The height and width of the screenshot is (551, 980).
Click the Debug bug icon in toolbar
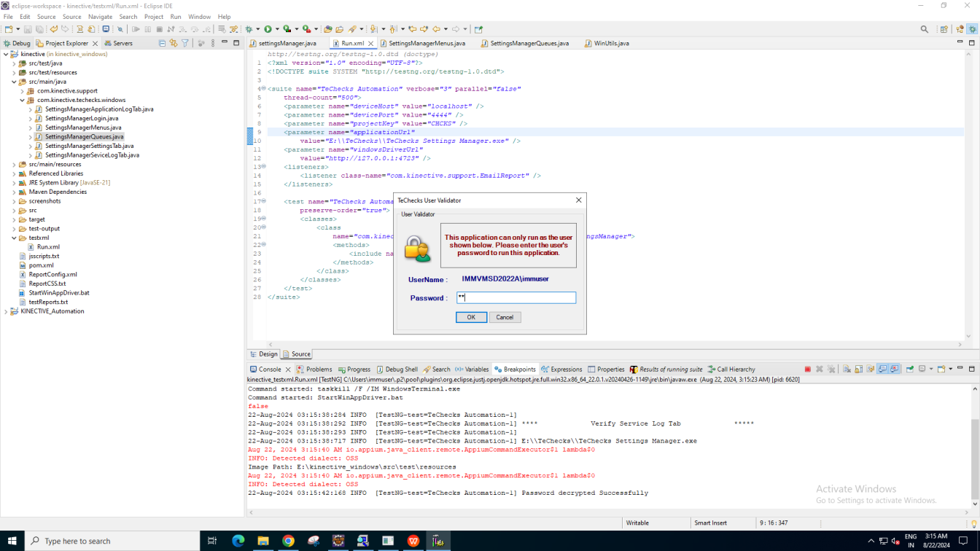[249, 29]
